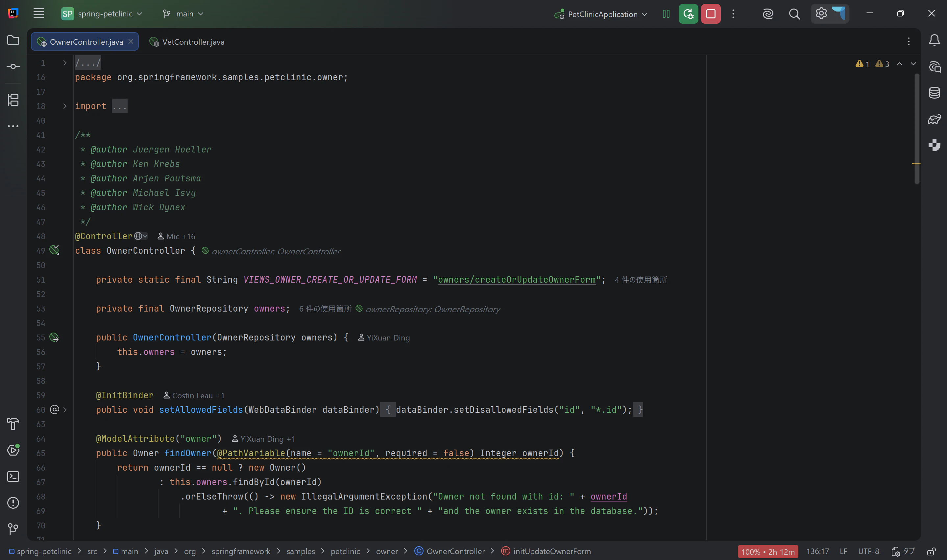947x560 pixels.
Task: Expand the folded import block
Action: pyautogui.click(x=120, y=106)
